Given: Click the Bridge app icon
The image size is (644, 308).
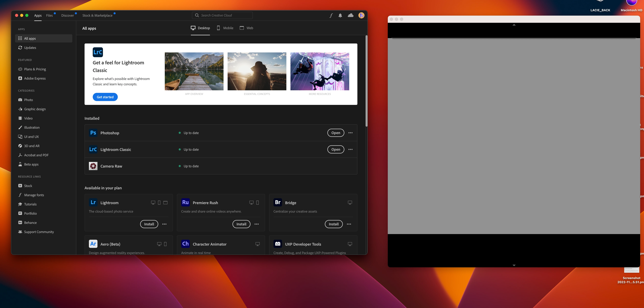Looking at the screenshot, I should coord(278,203).
